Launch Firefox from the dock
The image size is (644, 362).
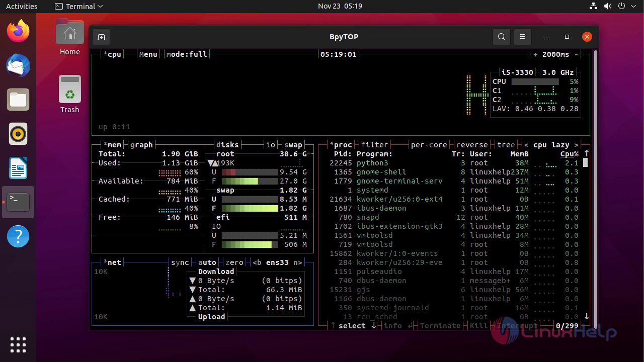(18, 32)
